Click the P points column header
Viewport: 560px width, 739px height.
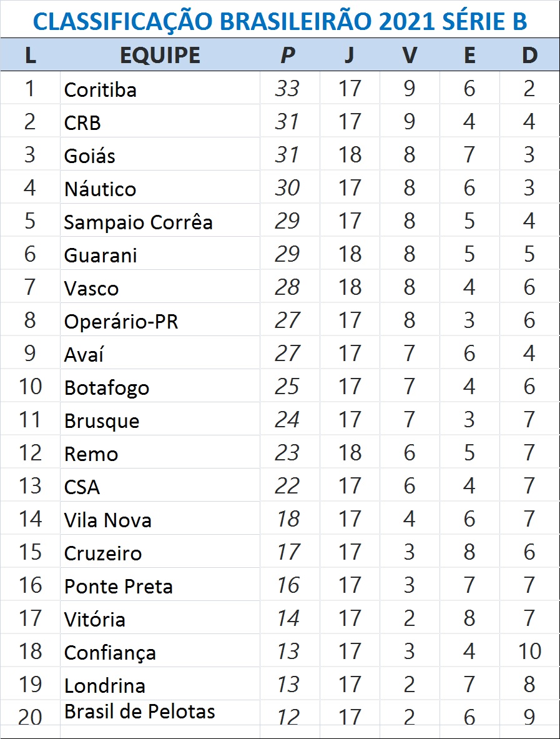(288, 55)
